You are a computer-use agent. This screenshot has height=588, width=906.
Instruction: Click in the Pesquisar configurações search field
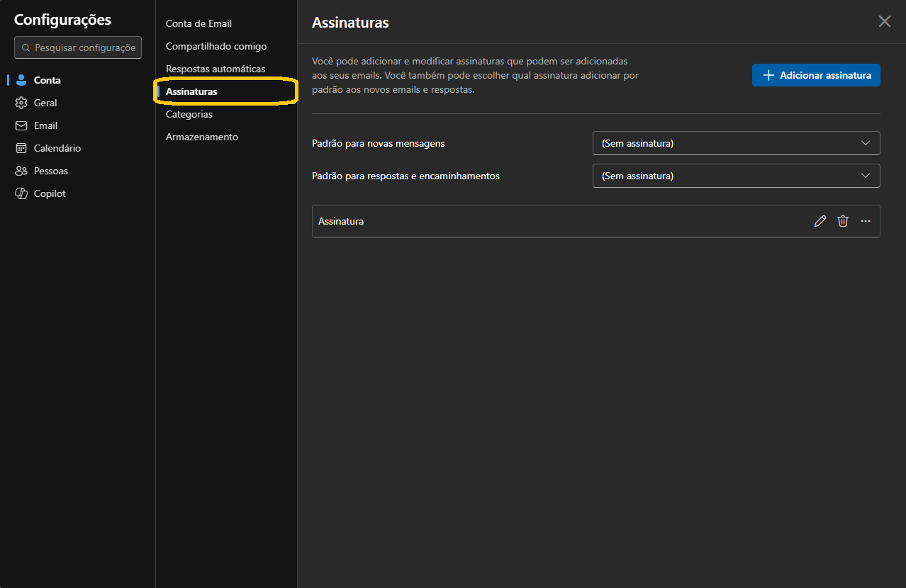(x=78, y=47)
